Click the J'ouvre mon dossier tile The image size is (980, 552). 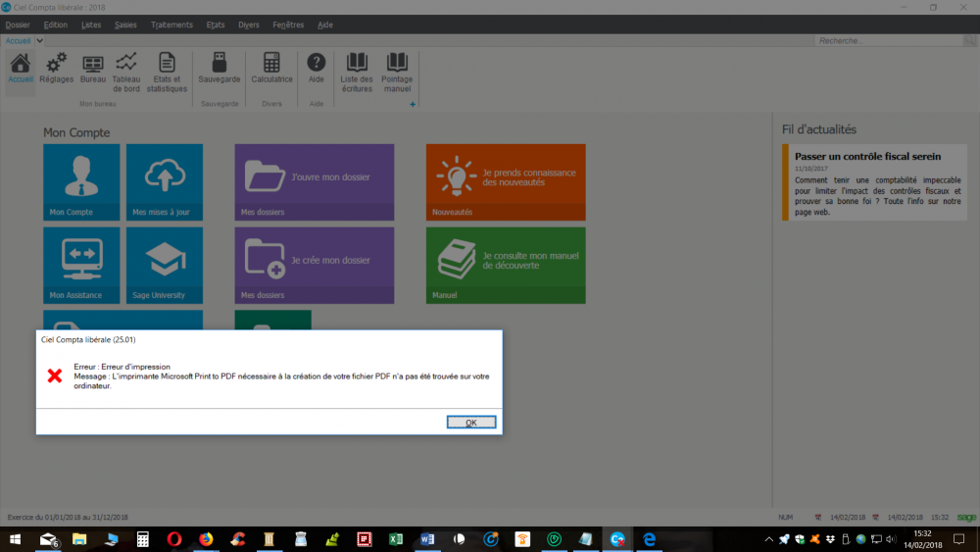315,182
